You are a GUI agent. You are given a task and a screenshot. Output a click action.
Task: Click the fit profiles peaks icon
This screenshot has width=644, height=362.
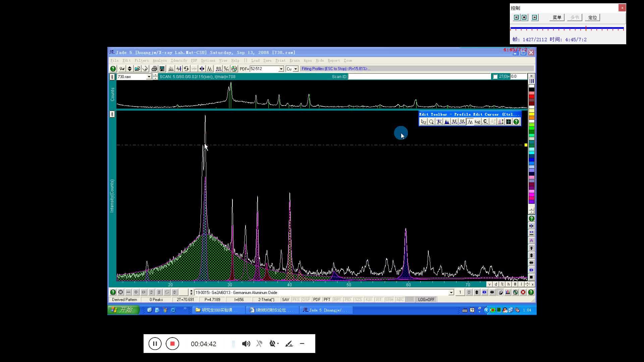click(x=210, y=69)
